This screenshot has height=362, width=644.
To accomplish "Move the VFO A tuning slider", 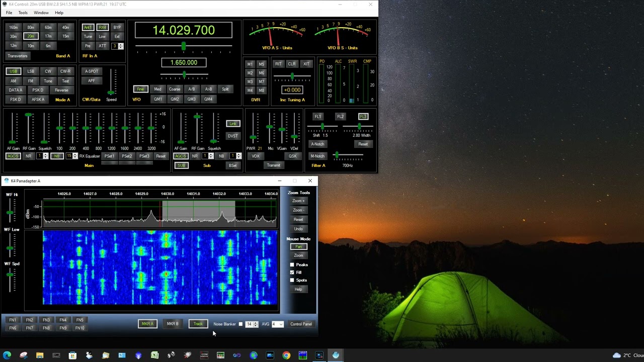I will pyautogui.click(x=183, y=46).
